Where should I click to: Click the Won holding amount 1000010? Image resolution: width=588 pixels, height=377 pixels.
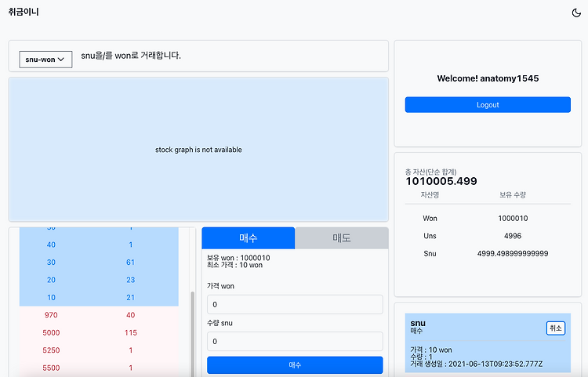point(513,219)
